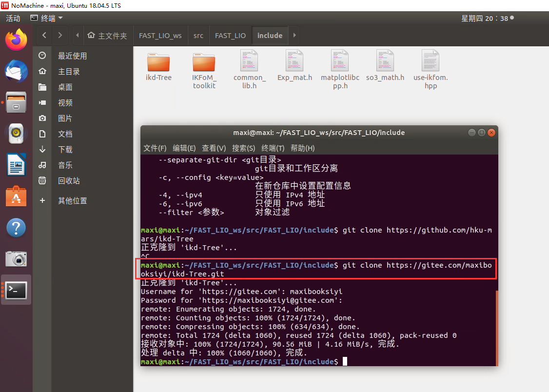Open Rhythmbox speaker icon in dock
Image resolution: width=549 pixels, height=392 pixels.
tap(16, 134)
